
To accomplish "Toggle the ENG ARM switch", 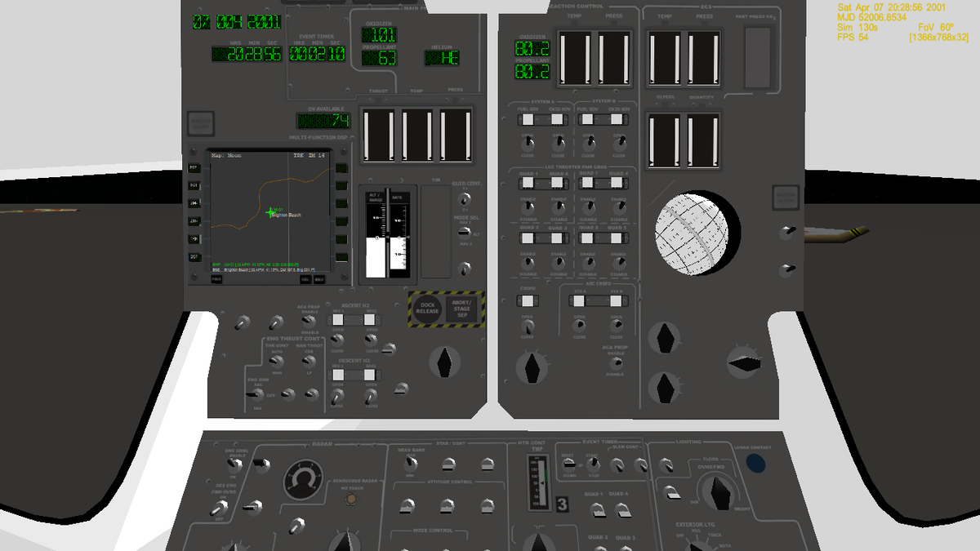I will (x=255, y=395).
